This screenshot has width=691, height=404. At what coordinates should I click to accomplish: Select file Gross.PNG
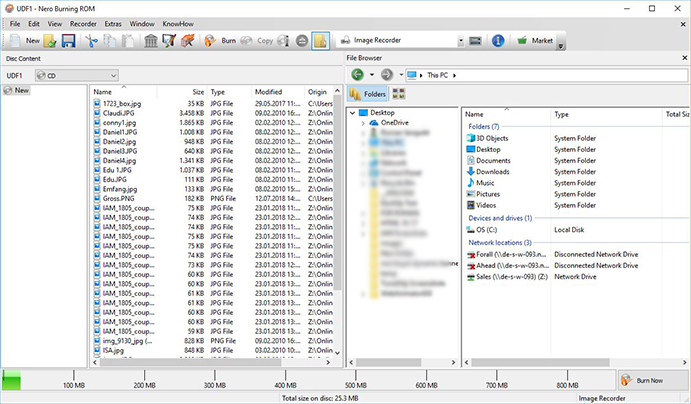[x=118, y=199]
